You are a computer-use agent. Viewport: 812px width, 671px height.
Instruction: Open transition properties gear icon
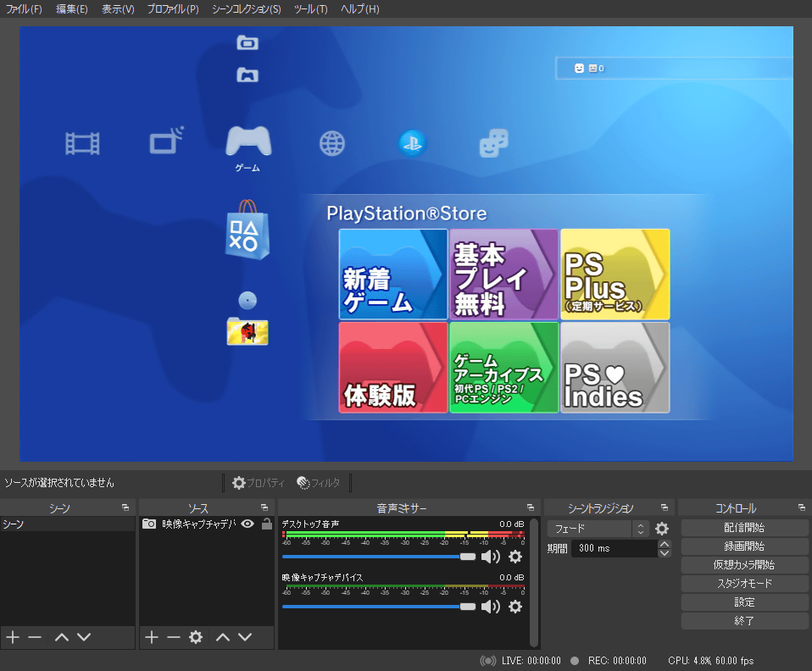pyautogui.click(x=662, y=529)
